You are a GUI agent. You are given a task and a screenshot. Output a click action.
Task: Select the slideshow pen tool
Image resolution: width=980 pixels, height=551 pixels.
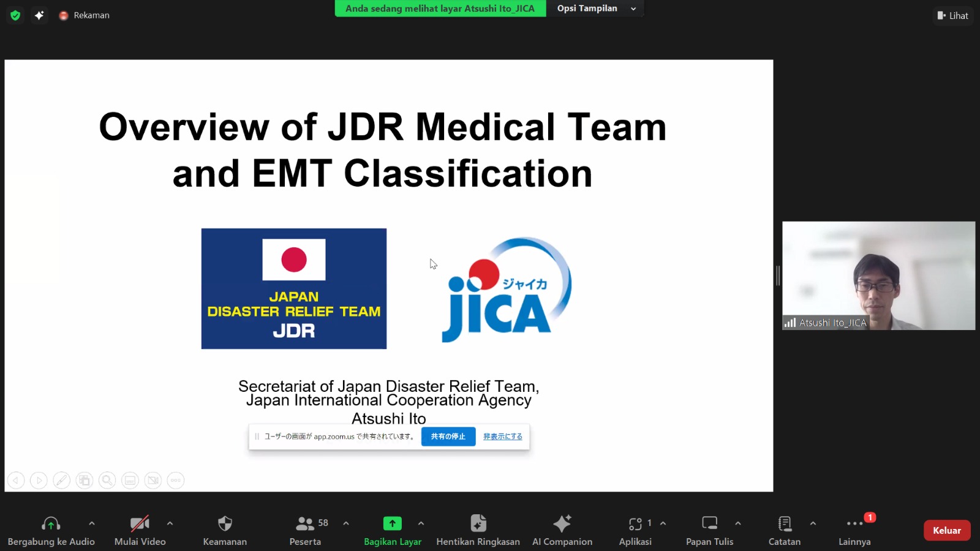point(61,481)
